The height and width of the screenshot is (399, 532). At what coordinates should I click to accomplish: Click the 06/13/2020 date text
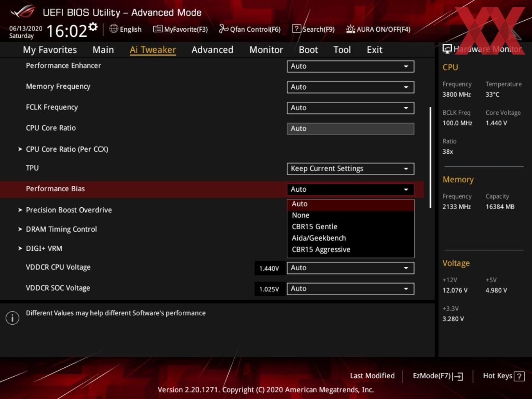tap(26, 28)
